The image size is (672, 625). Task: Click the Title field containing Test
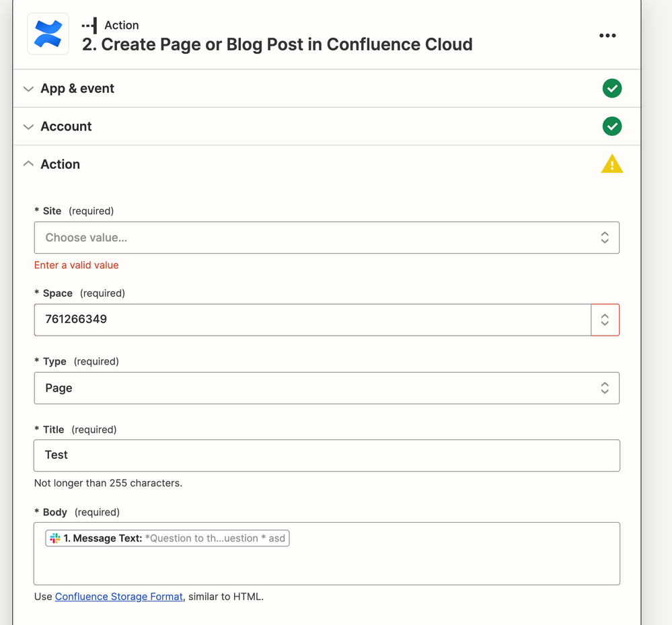326,455
